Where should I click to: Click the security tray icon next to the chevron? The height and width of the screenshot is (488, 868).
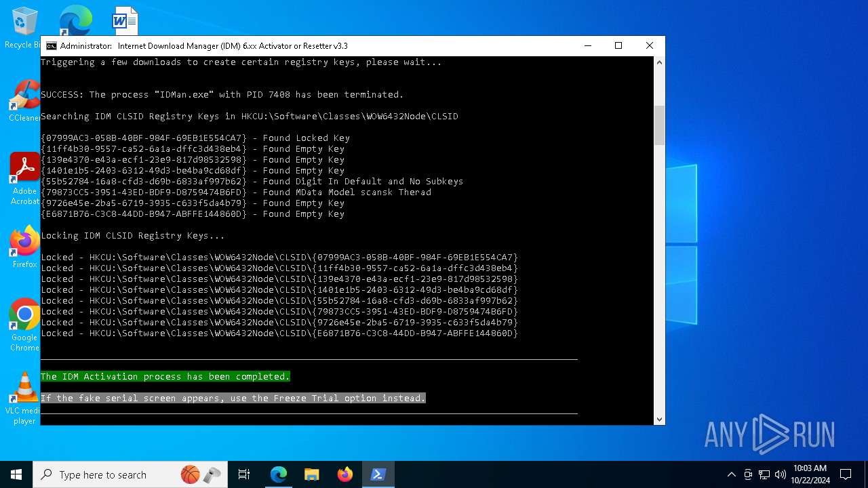748,474
